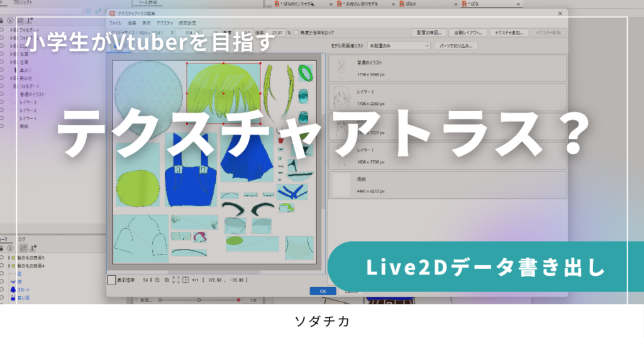Select the green rounded face-shape texture in the atlas

138,188
